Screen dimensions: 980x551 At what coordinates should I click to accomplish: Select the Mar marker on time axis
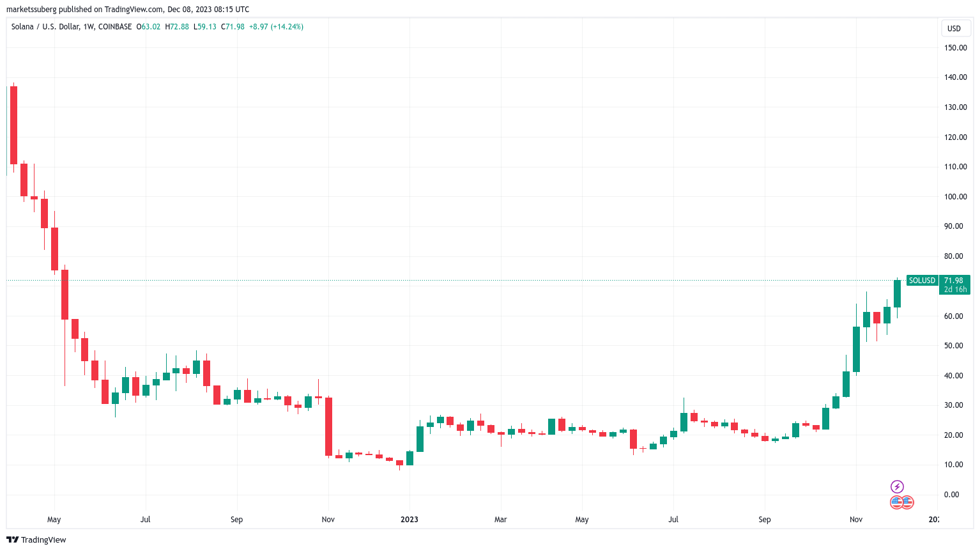(x=501, y=520)
